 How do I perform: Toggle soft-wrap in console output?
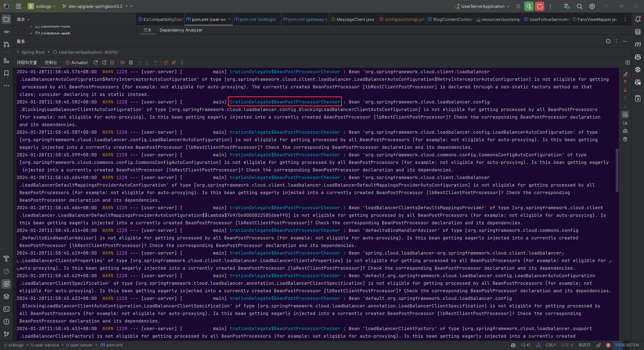point(625,115)
